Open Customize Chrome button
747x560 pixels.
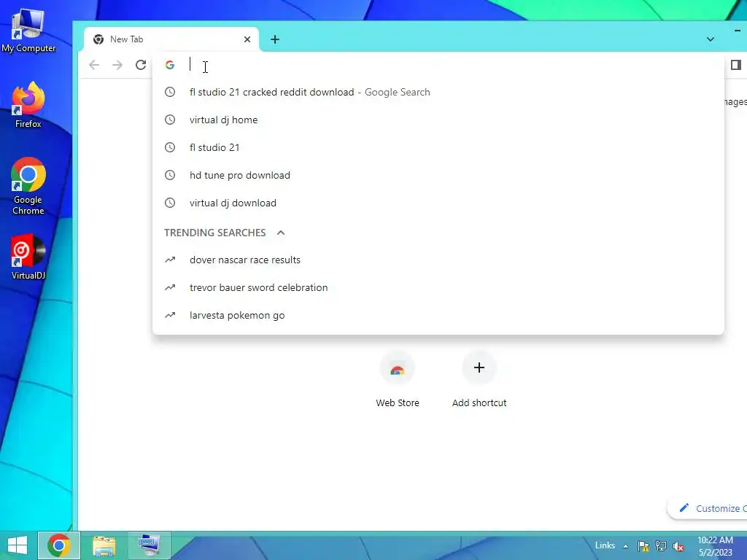[x=708, y=508]
